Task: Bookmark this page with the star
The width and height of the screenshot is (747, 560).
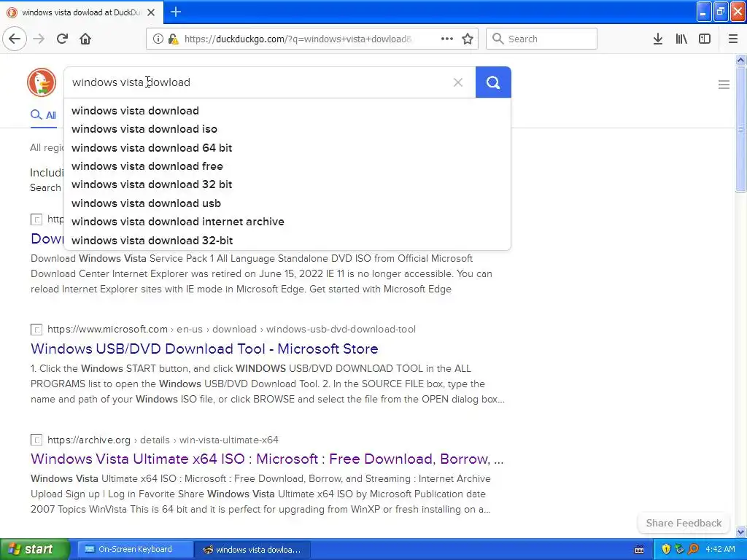Action: [x=468, y=39]
